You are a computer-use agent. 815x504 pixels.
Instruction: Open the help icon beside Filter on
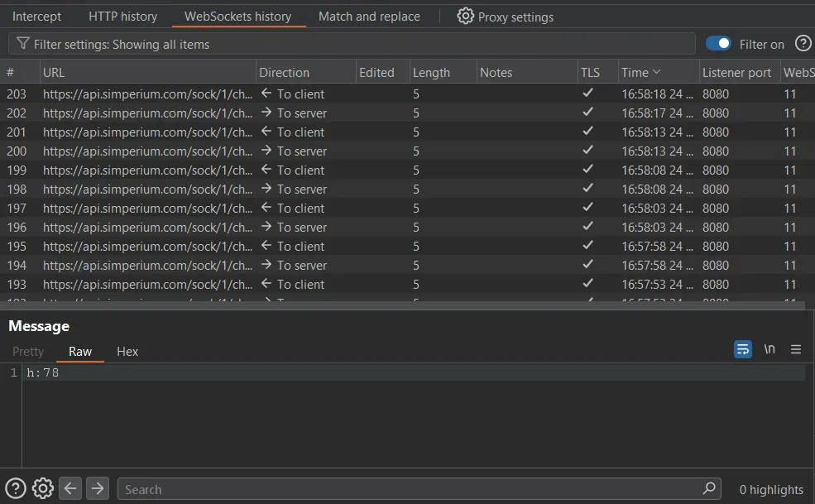[x=803, y=44]
